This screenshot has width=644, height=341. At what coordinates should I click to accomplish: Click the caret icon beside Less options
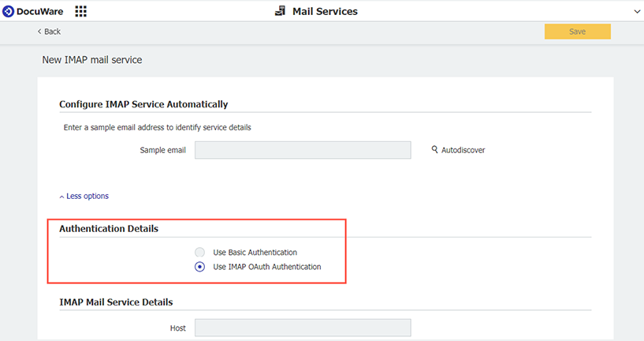point(61,197)
